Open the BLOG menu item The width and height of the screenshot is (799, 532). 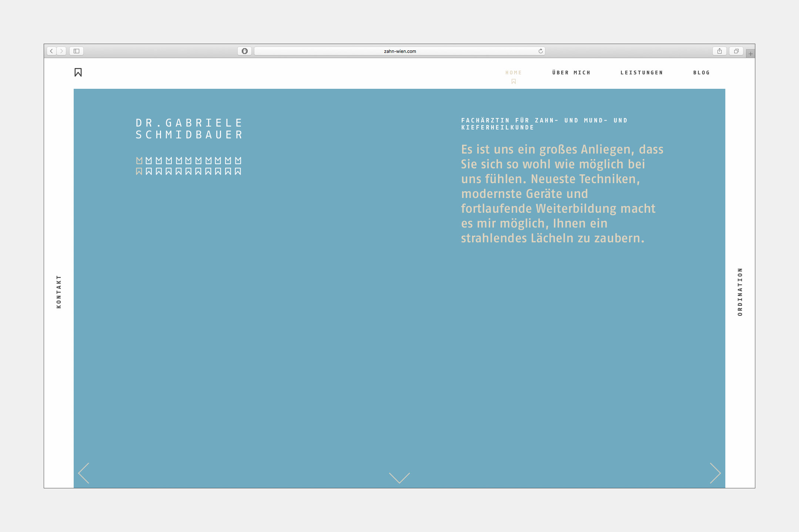pyautogui.click(x=702, y=73)
